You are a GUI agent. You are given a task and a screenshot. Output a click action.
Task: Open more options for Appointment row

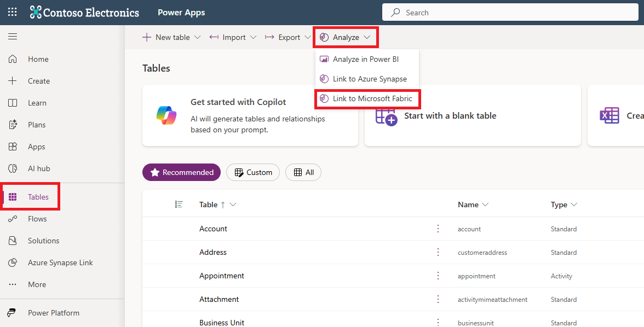click(438, 276)
